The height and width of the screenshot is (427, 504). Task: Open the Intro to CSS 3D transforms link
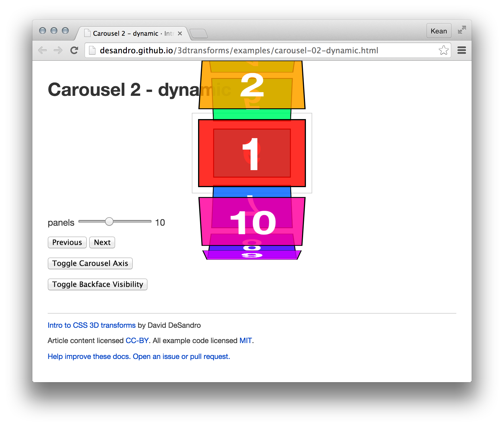pyautogui.click(x=91, y=325)
